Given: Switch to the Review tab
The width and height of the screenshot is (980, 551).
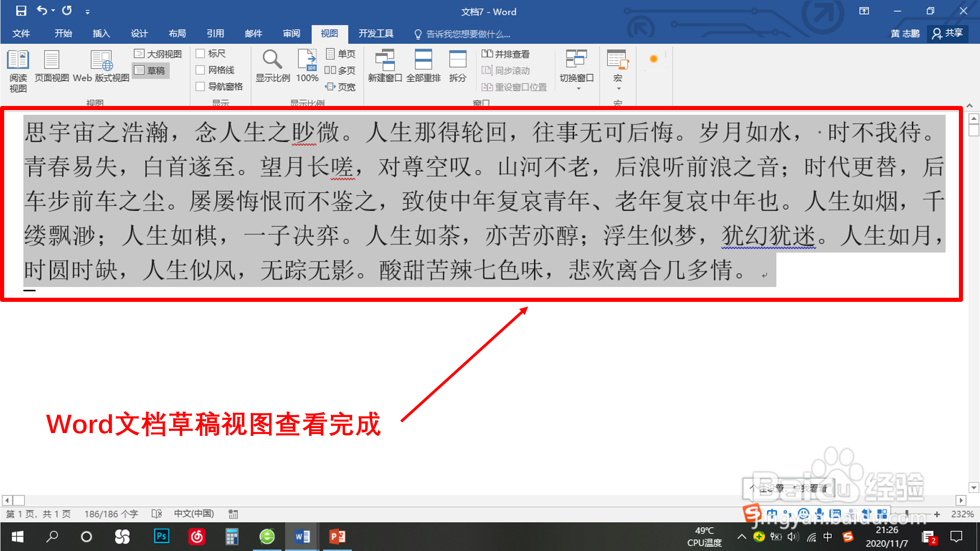Looking at the screenshot, I should pos(291,33).
